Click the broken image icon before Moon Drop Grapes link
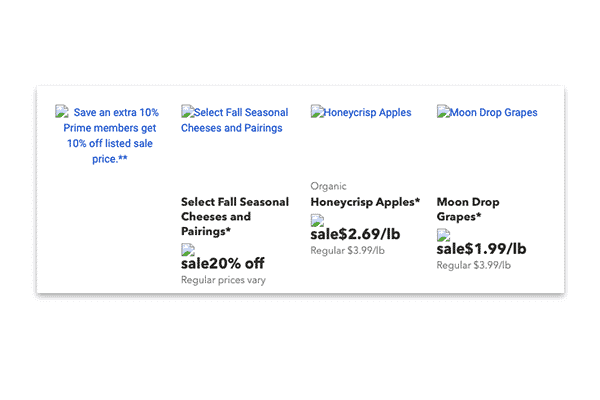This screenshot has height=400, width=600. click(443, 111)
